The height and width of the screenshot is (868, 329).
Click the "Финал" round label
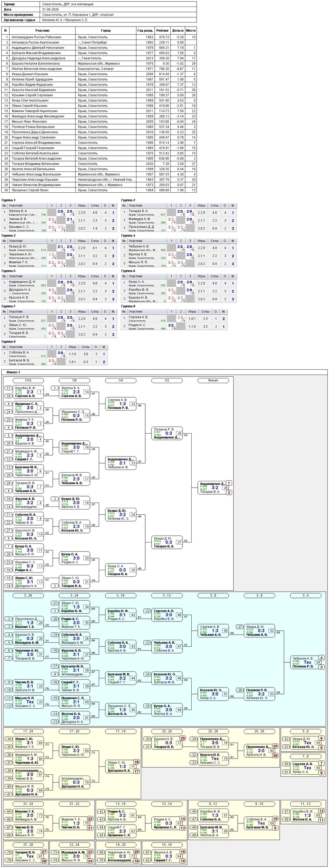click(x=213, y=381)
